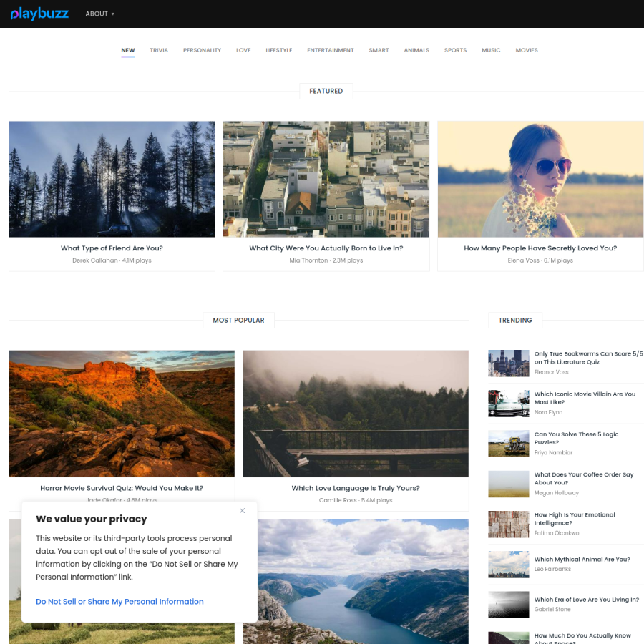Select the Music category

click(x=491, y=50)
